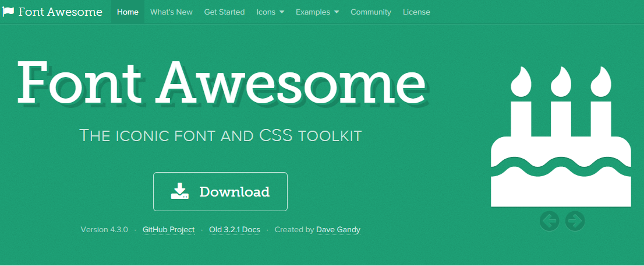Image resolution: width=644 pixels, height=266 pixels.
Task: Expand the Icons dropdown menu
Action: pyautogui.click(x=270, y=12)
